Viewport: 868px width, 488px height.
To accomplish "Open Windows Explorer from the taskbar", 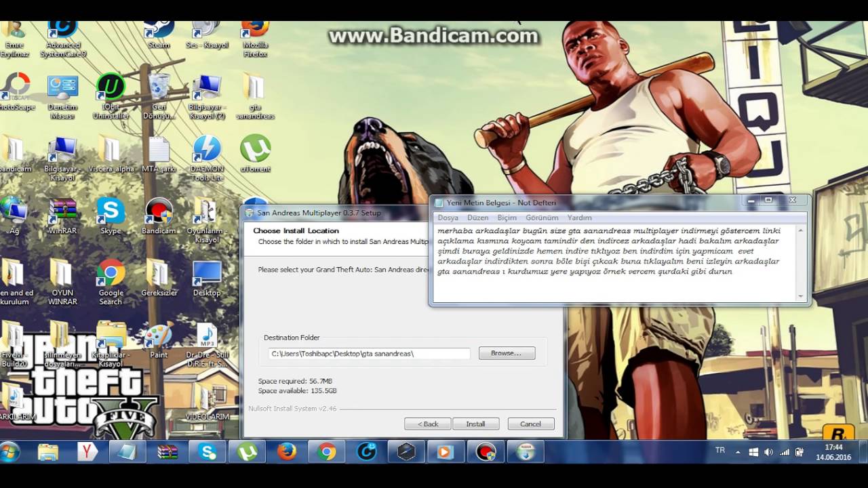I will 47,451.
